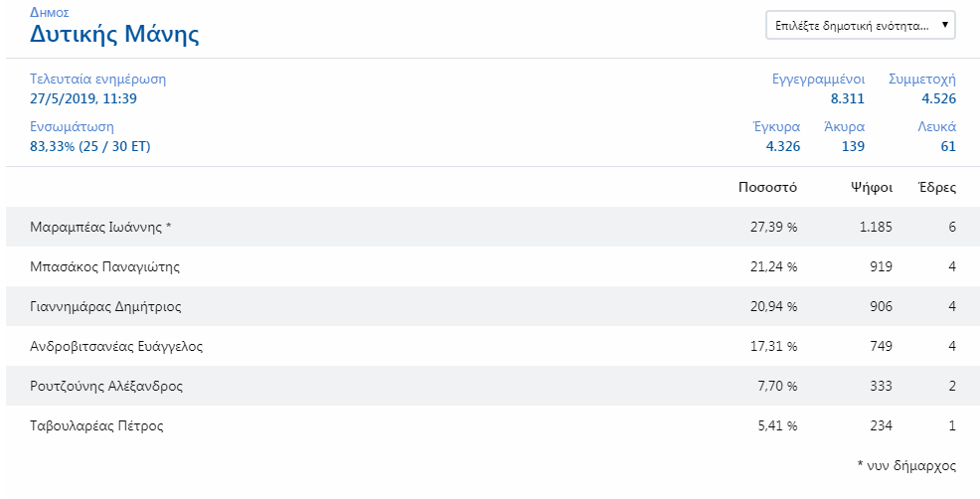Click the Λευκά votes value 61
Viewport: 980px width, 499px height.
click(x=948, y=146)
